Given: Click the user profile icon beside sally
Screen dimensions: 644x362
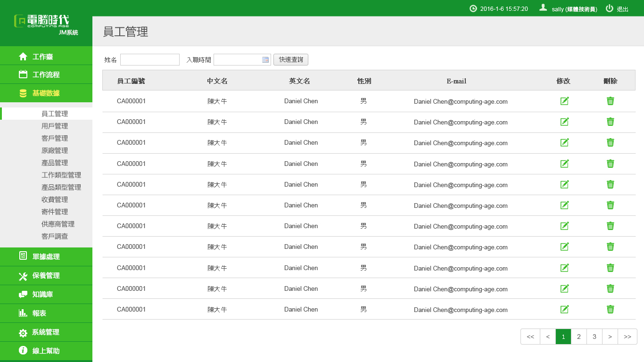Looking at the screenshot, I should [543, 8].
